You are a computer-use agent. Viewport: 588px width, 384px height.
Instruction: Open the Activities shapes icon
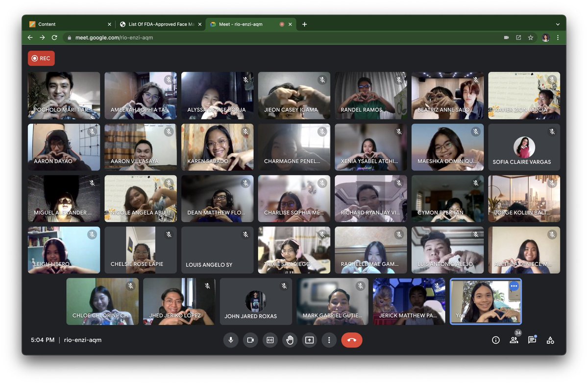tap(550, 340)
